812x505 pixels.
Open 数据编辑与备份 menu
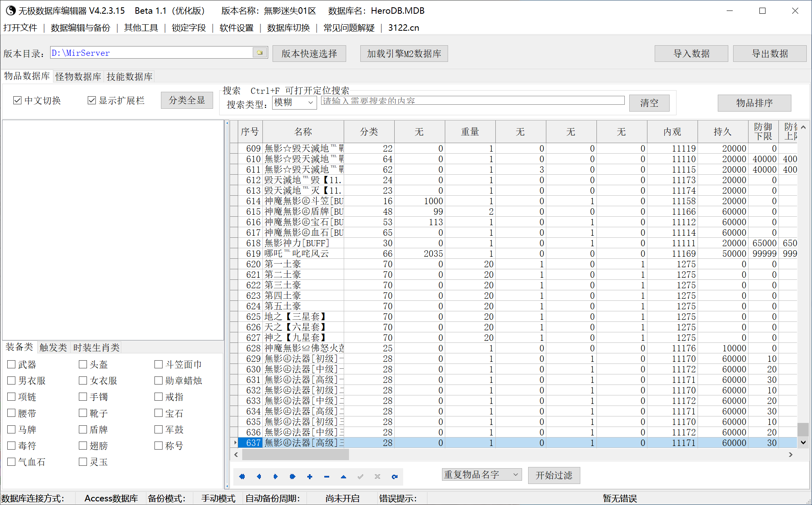80,27
